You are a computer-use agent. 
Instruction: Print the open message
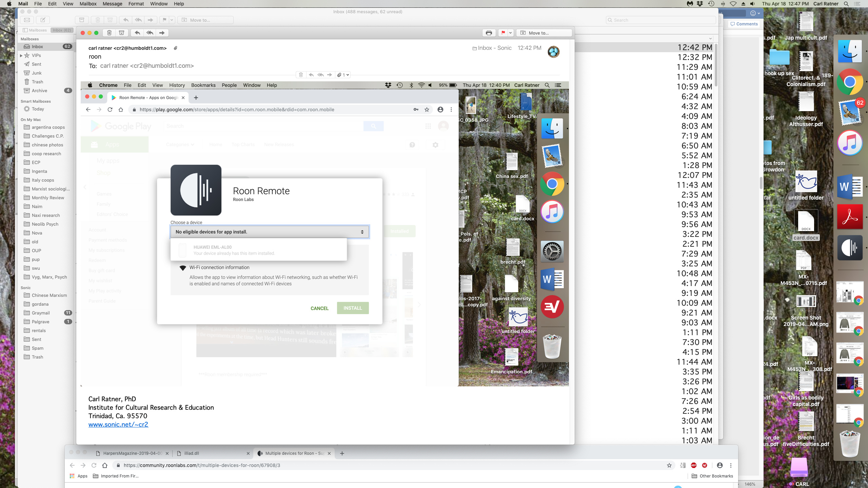(x=489, y=33)
